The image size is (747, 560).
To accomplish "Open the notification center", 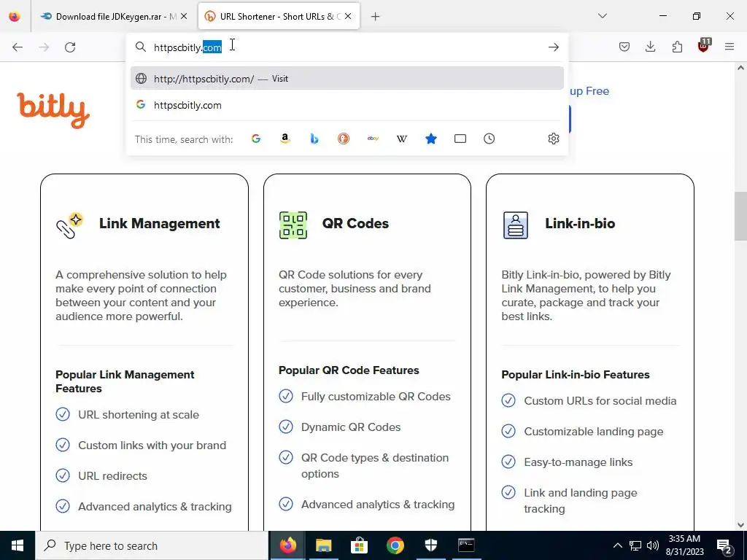I will (724, 546).
